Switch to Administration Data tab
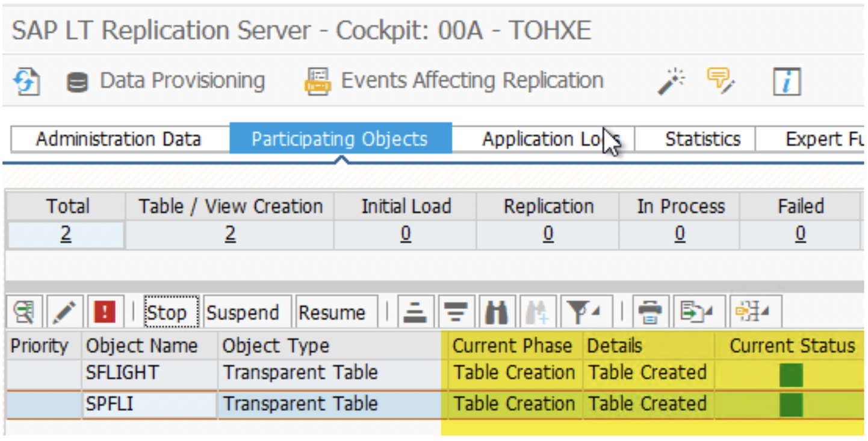 click(119, 139)
